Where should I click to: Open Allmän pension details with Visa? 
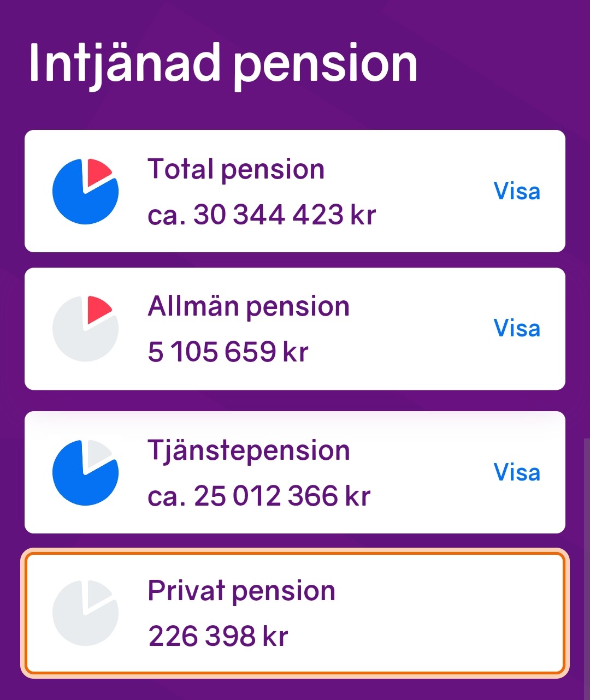pos(516,328)
